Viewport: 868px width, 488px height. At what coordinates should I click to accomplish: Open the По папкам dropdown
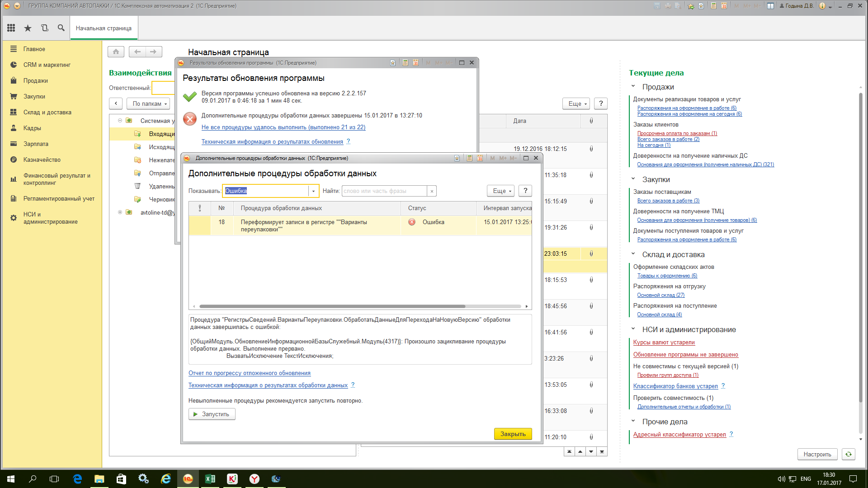(x=149, y=103)
